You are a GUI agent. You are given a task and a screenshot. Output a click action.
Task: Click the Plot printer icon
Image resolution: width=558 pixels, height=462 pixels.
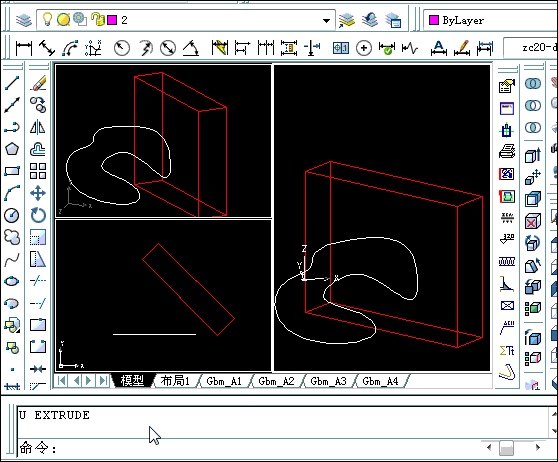507,152
